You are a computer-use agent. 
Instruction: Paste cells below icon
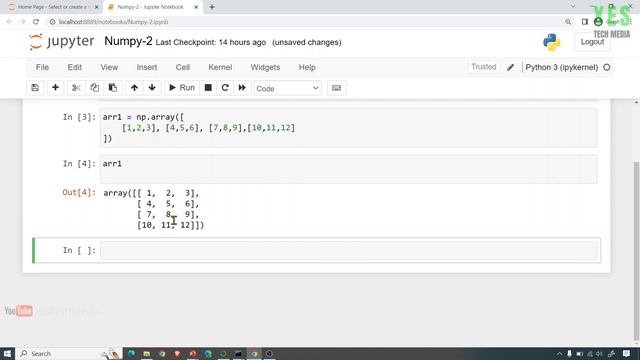click(x=113, y=88)
